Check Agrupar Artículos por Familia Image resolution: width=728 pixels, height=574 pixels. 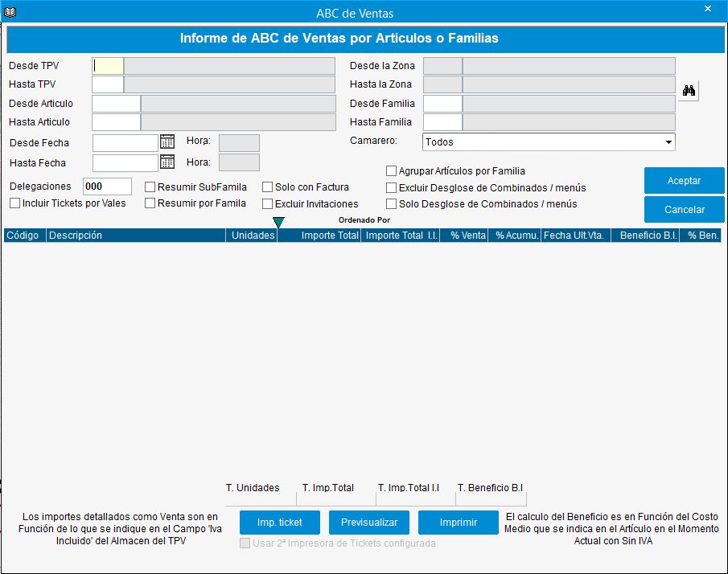tap(391, 170)
